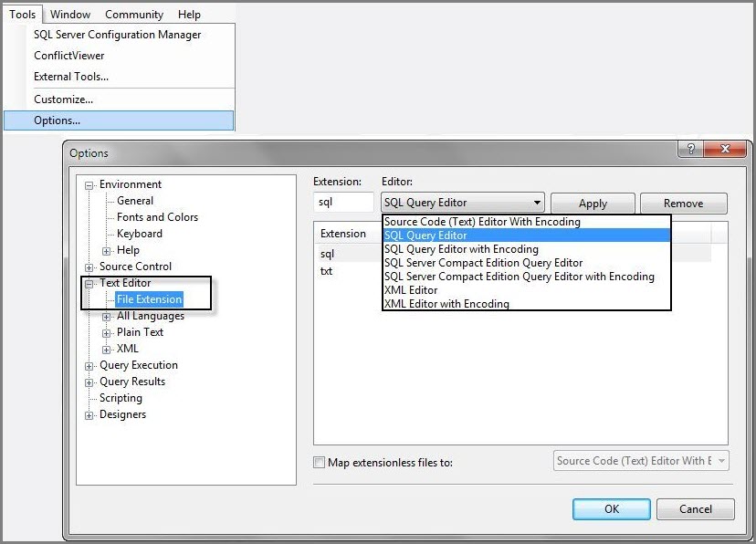Expand the Designers node
756x544 pixels.
tap(89, 415)
